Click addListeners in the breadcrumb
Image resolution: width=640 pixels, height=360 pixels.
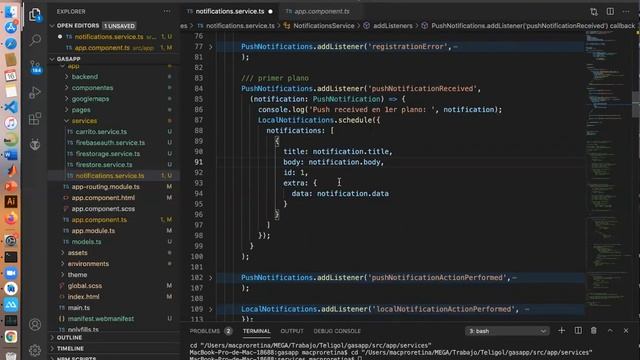click(x=393, y=26)
